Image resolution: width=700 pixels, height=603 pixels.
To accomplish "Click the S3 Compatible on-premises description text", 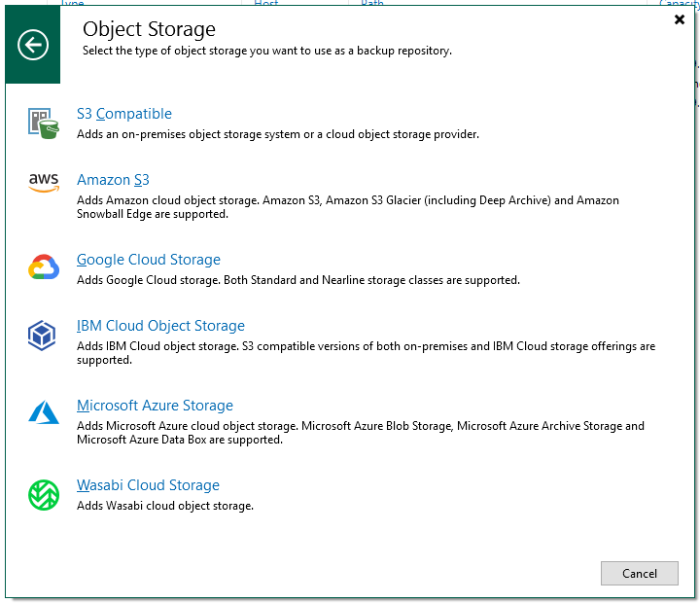I will 278,134.
